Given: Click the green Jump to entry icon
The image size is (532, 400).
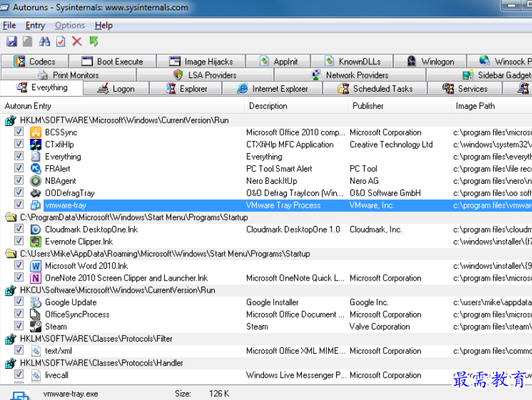Looking at the screenshot, I should tap(94, 42).
